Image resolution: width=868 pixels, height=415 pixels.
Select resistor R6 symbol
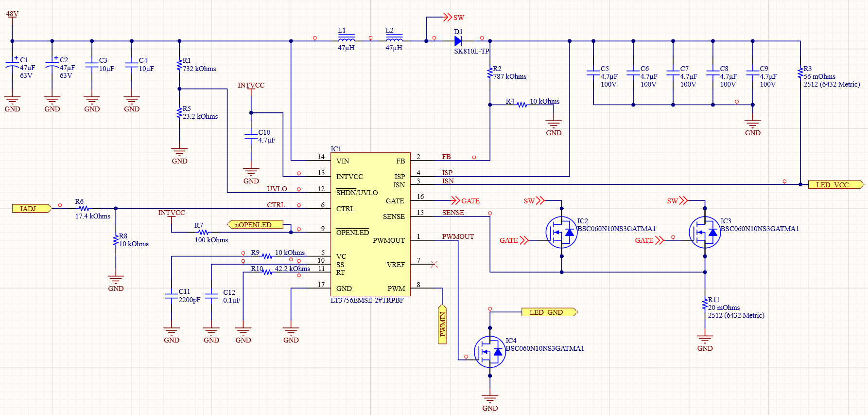click(x=84, y=209)
